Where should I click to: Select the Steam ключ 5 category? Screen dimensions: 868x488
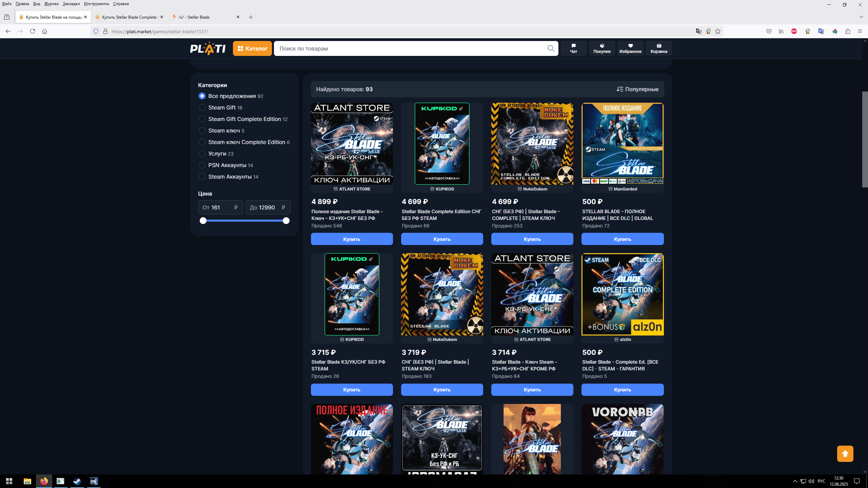[x=221, y=130]
